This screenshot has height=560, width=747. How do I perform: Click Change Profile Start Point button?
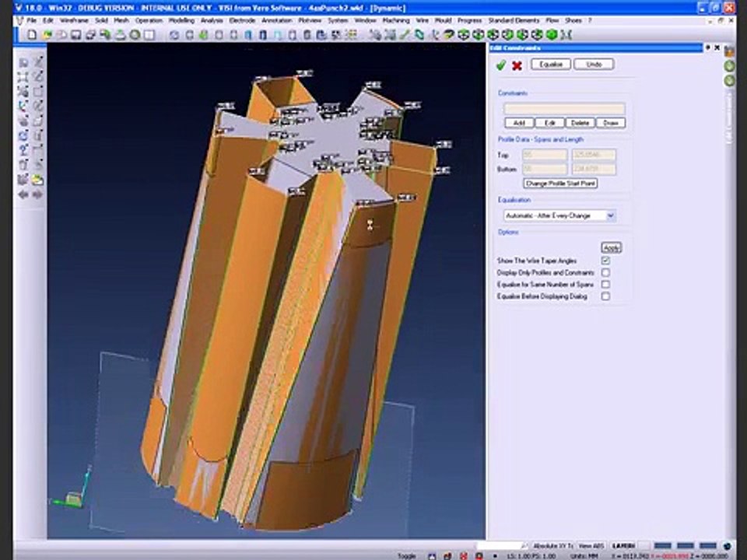coord(560,184)
